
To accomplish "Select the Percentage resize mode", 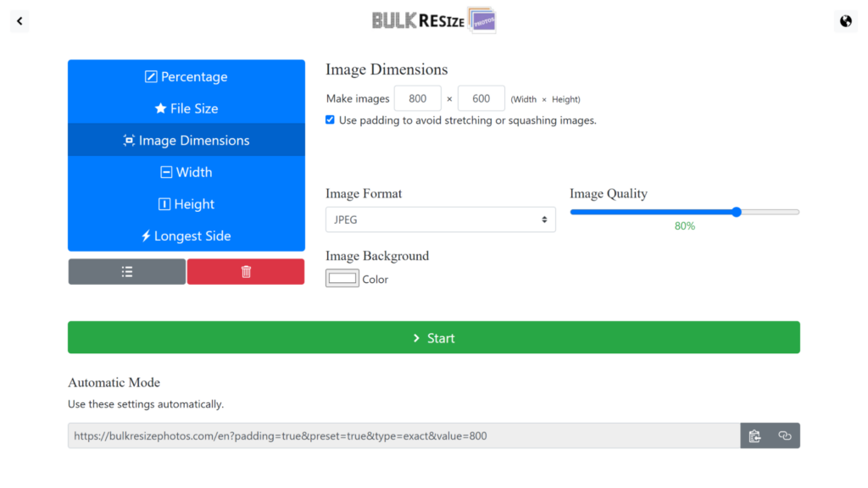I will (x=186, y=76).
